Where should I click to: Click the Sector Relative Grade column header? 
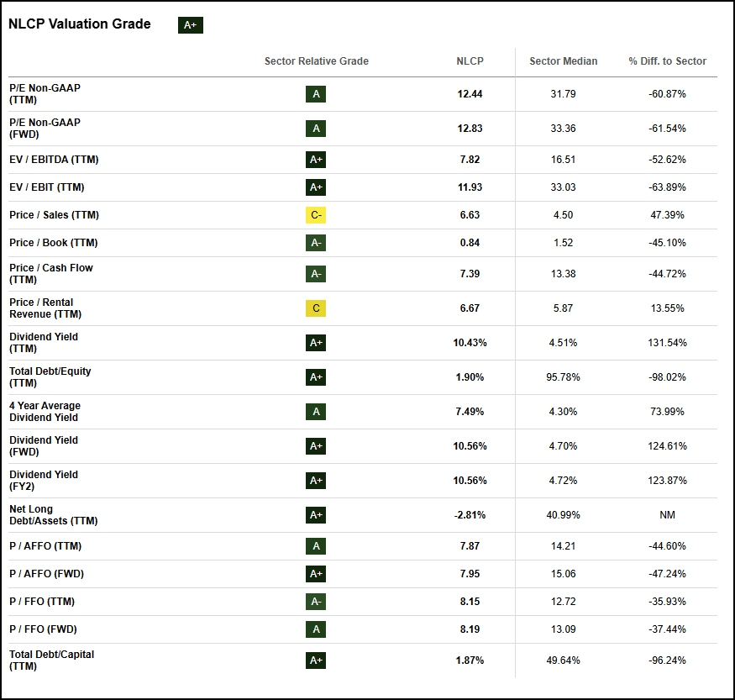(x=316, y=61)
